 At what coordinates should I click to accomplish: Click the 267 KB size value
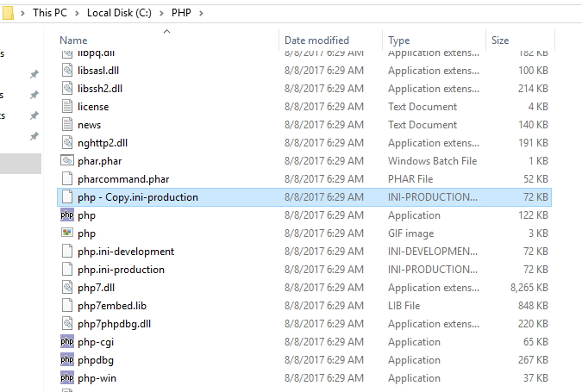point(533,360)
